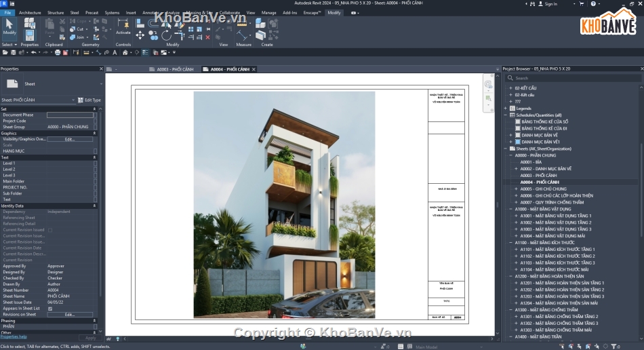Select the Trim/Extend to Corner tool
This screenshot has height=350, width=644.
tap(180, 36)
